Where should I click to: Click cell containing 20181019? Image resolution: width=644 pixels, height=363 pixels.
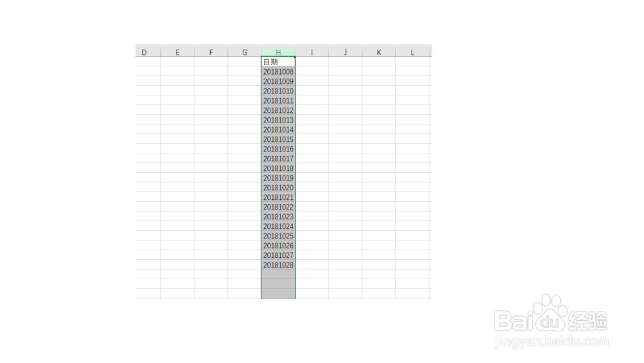[x=278, y=177]
